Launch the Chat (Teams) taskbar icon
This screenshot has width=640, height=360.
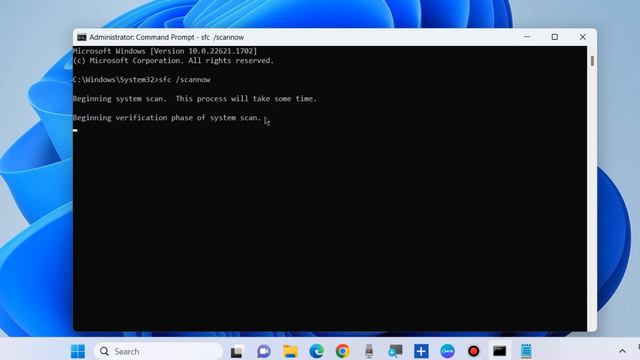point(264,351)
